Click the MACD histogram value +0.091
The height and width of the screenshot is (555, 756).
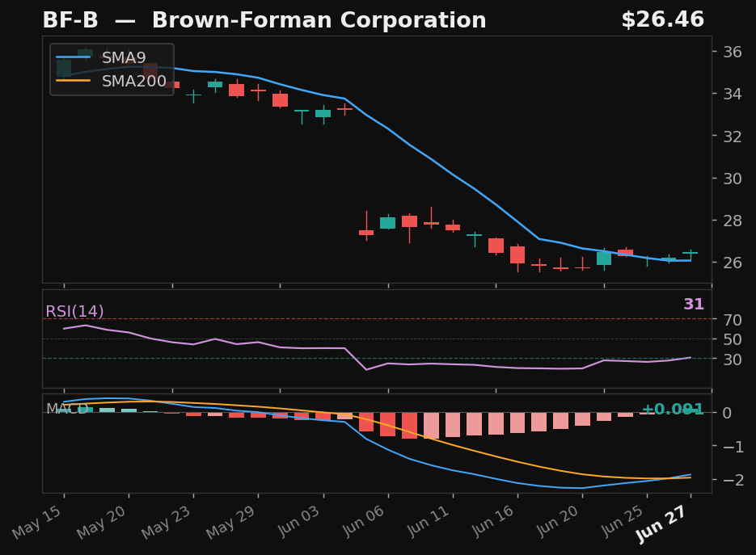(673, 409)
